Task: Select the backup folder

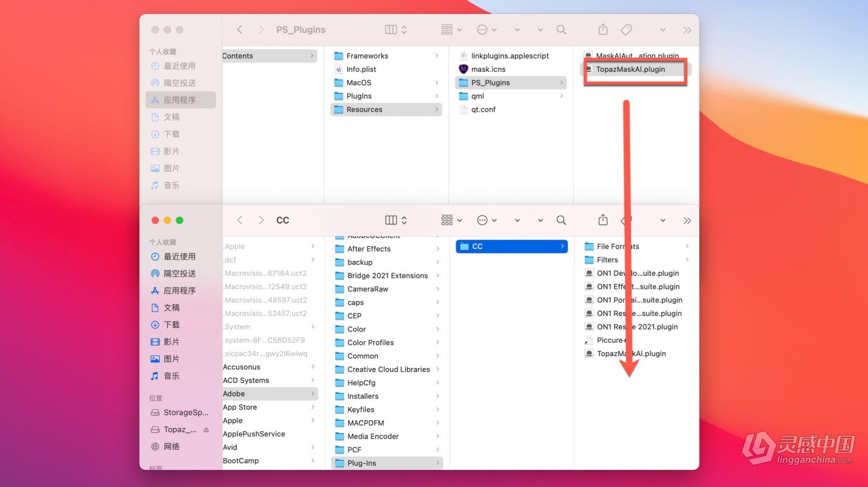Action: click(x=387, y=262)
